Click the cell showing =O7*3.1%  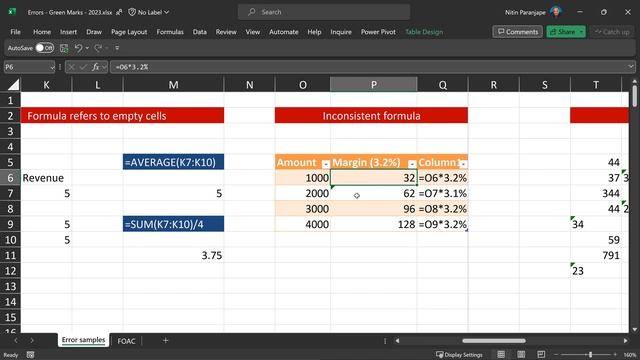442,193
